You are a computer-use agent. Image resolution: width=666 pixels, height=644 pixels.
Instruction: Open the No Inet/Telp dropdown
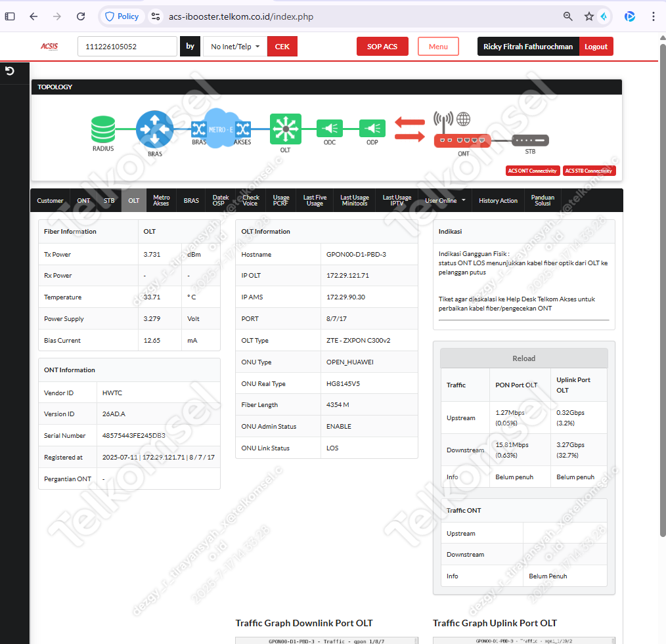pos(235,46)
